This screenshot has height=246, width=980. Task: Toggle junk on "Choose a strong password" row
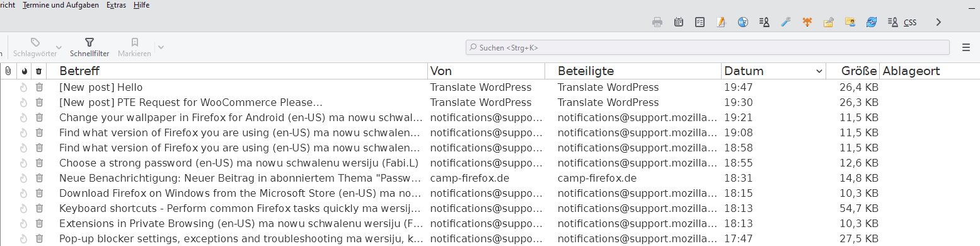24,163
